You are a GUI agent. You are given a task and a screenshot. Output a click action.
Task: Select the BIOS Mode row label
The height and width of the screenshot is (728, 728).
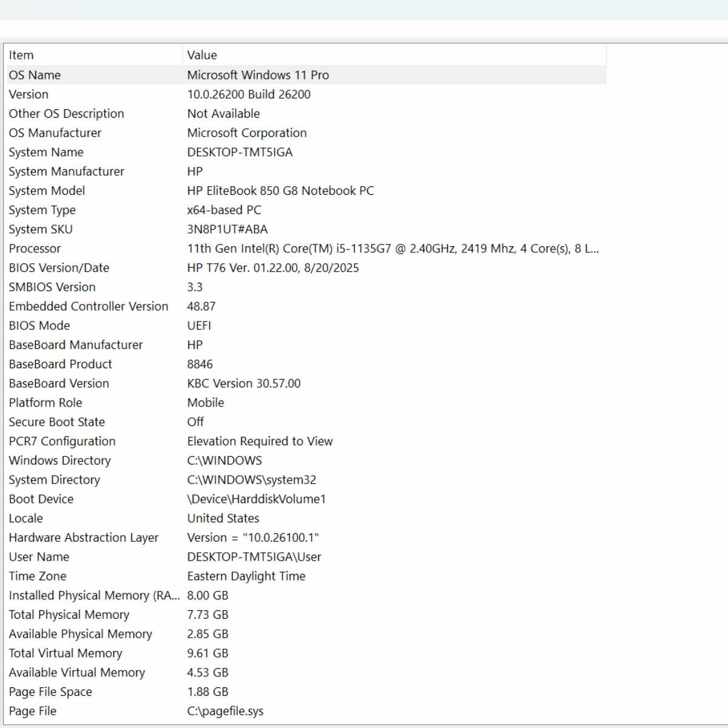point(39,326)
